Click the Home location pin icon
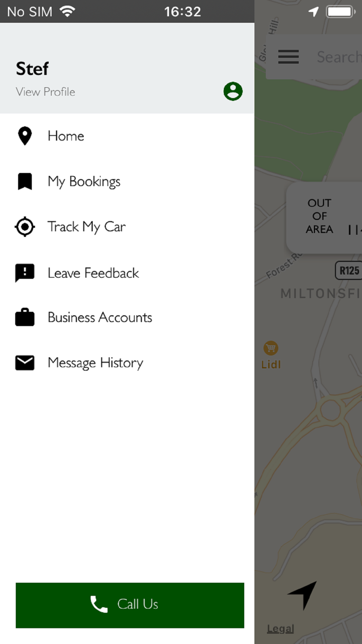362x644 pixels. tap(25, 136)
